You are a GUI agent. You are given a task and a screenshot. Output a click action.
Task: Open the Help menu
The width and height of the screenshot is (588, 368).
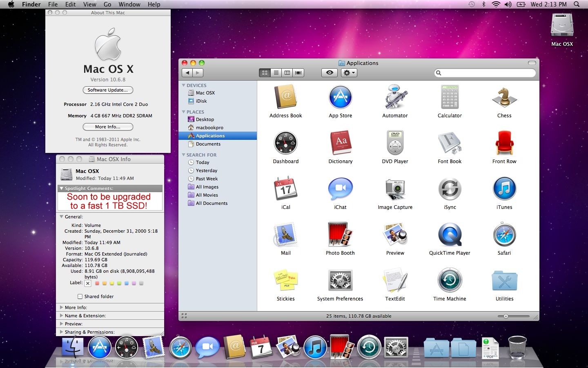[154, 4]
